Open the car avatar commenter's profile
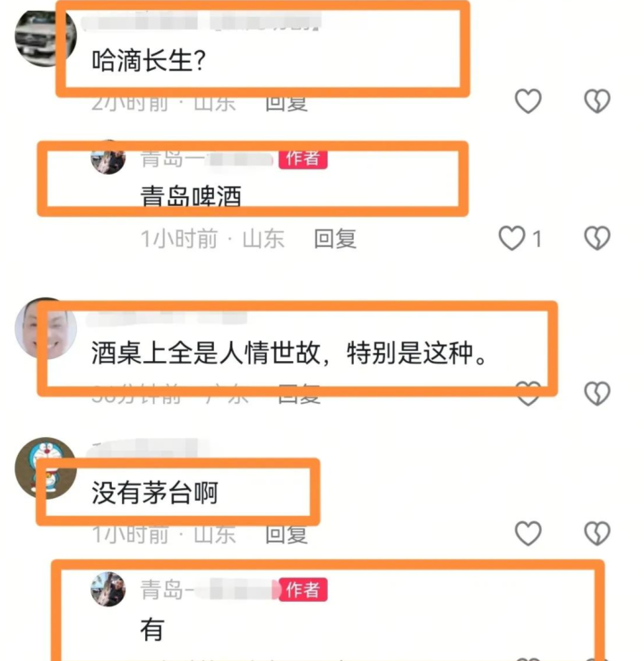Screen dimensions: 644x661 tap(46, 38)
